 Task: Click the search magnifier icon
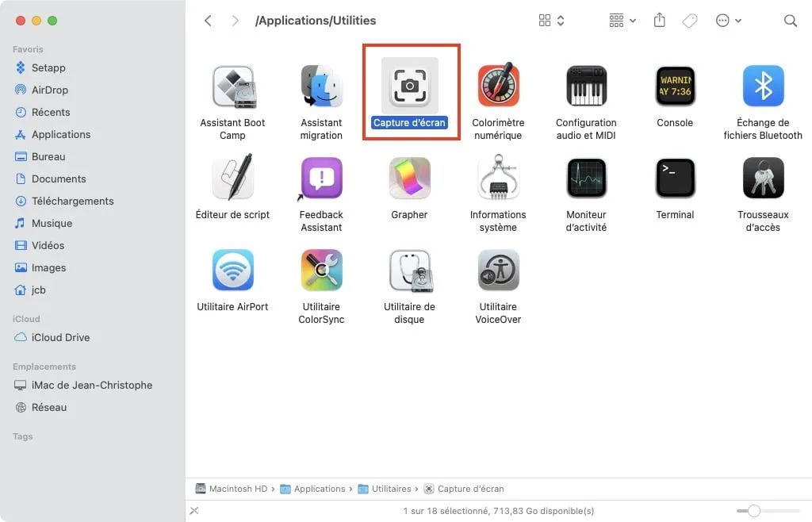(791, 21)
